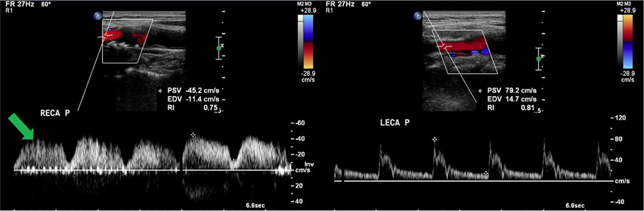This screenshot has width=644, height=211.
Task: Select the peak systolic caliper on the RECA waveform
Action: click(193, 135)
